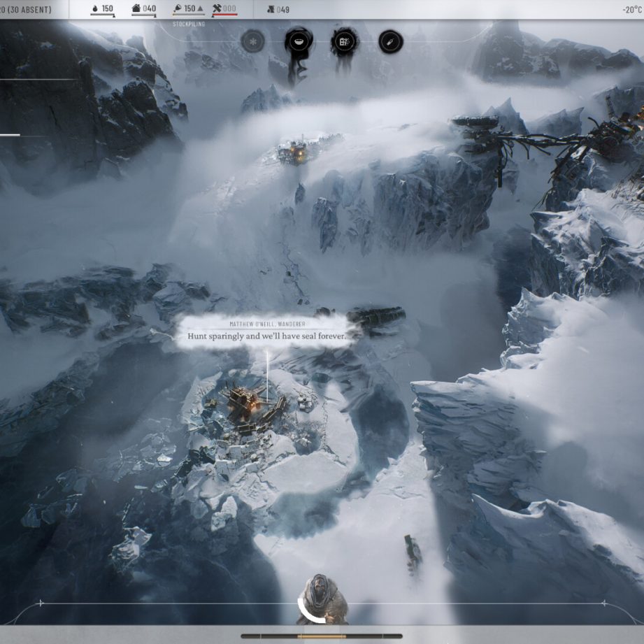This screenshot has width=644, height=644.
Task: Click the red materials shortage bar
Action: tap(224, 15)
